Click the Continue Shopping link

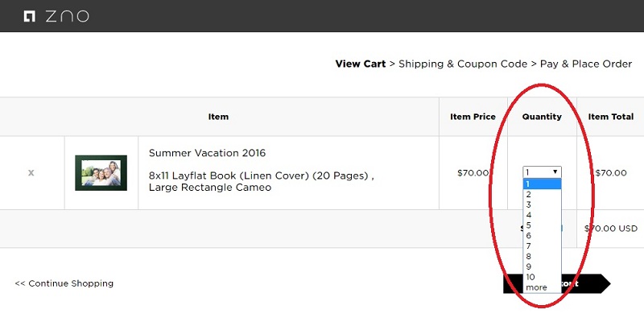coord(64,283)
